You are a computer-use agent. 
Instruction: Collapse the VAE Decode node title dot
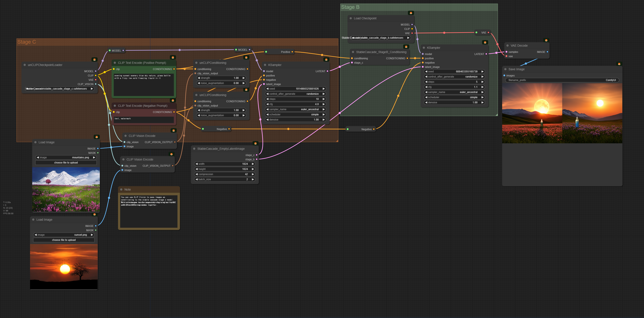(x=508, y=46)
